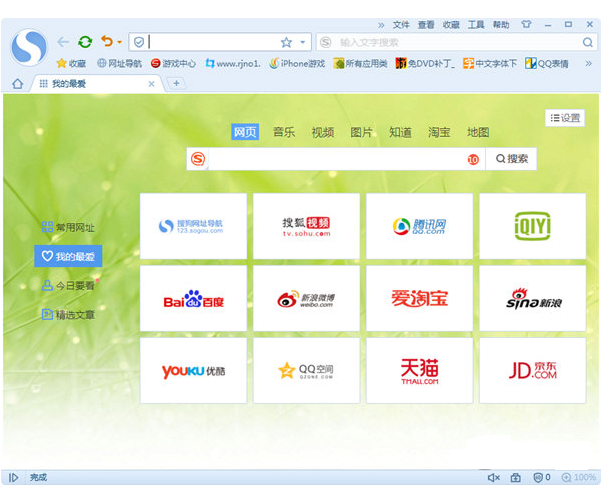Click the red 10 badge icon
The width and height of the screenshot is (603, 501).
pyautogui.click(x=473, y=159)
